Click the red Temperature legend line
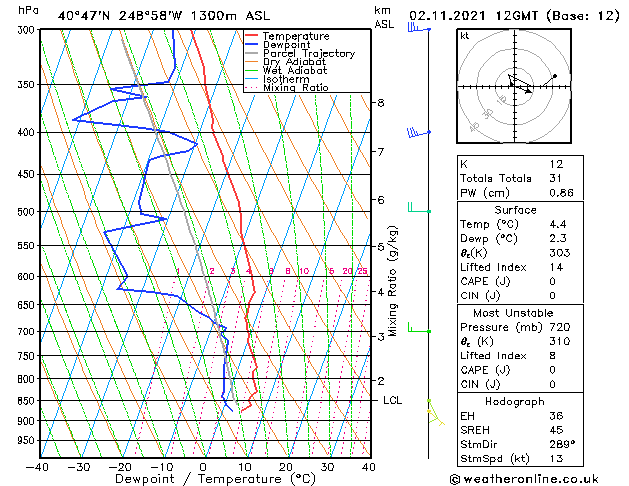 [252, 36]
